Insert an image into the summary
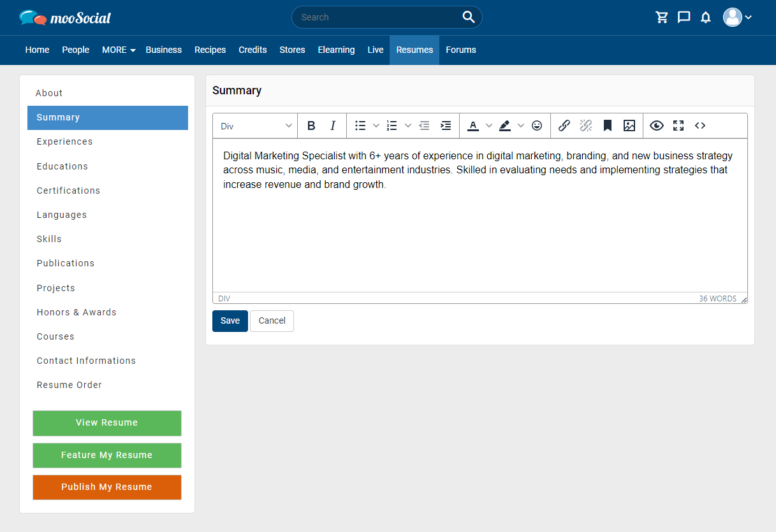Screen dimensions: 776x532 click(x=629, y=126)
